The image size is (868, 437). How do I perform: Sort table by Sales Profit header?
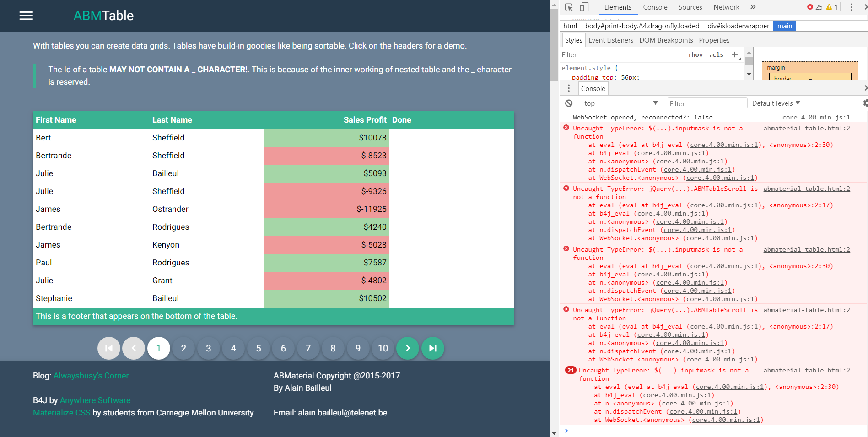[365, 120]
